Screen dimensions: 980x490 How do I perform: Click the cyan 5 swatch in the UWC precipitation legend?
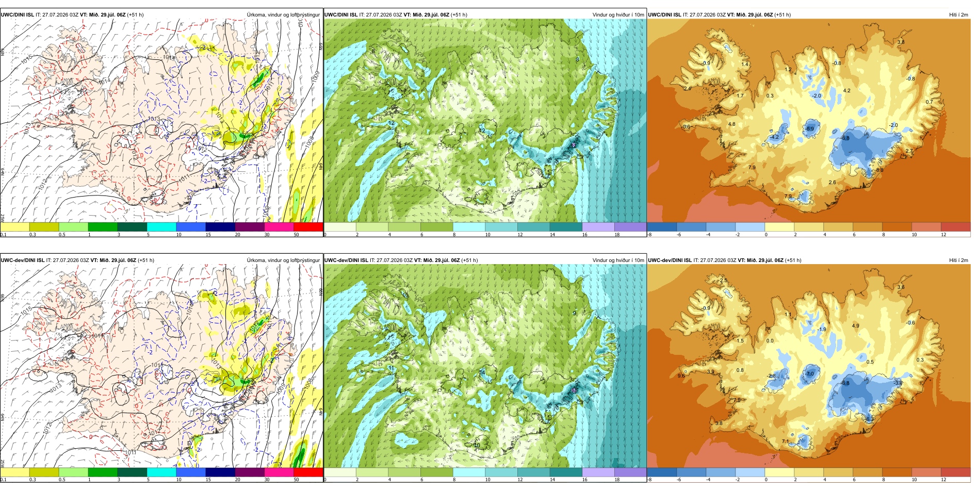[x=161, y=226]
